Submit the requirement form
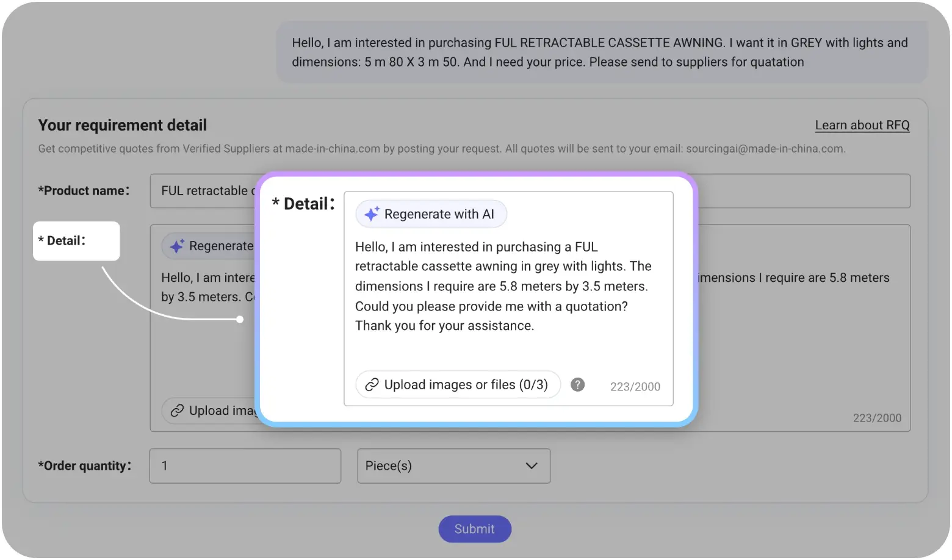This screenshot has height=560, width=952. tap(474, 529)
